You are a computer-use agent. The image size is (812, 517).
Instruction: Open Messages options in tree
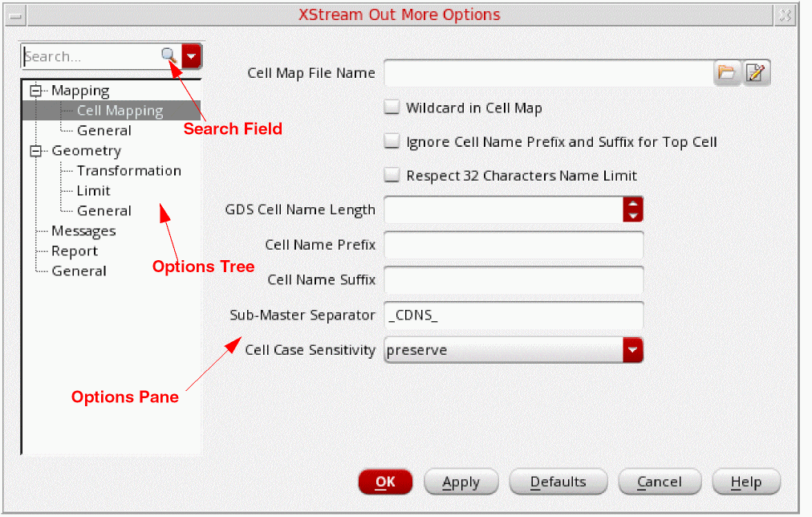83,231
